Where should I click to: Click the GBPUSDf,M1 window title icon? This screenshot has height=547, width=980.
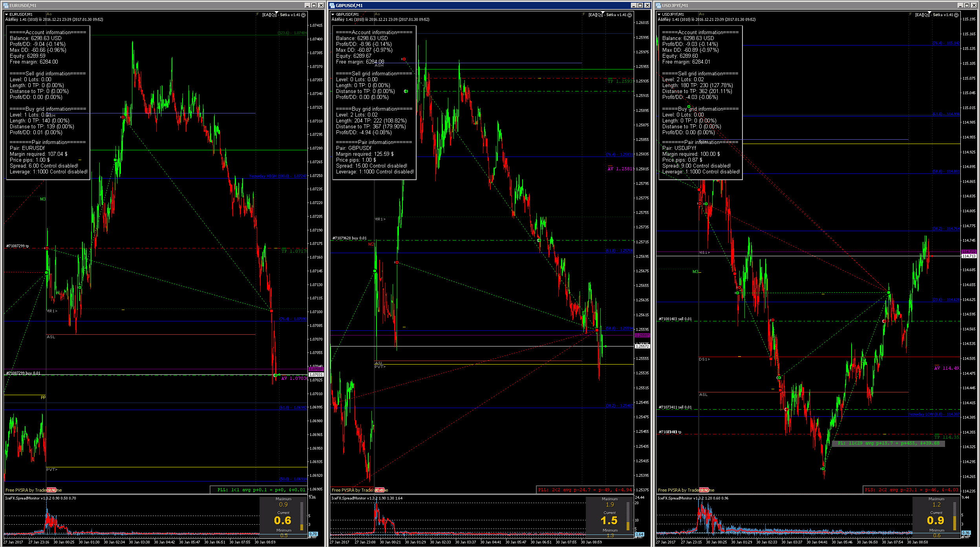point(332,5)
